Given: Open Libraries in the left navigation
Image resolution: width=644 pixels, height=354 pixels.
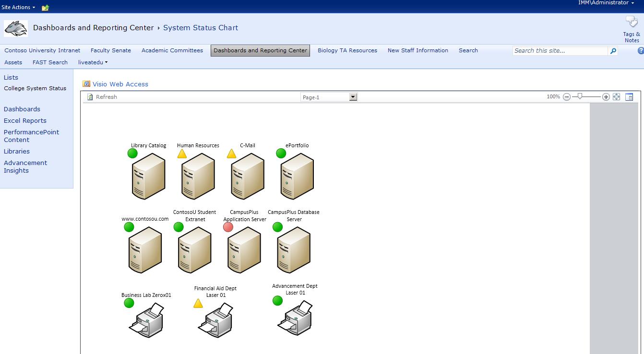Looking at the screenshot, I should pyautogui.click(x=17, y=151).
